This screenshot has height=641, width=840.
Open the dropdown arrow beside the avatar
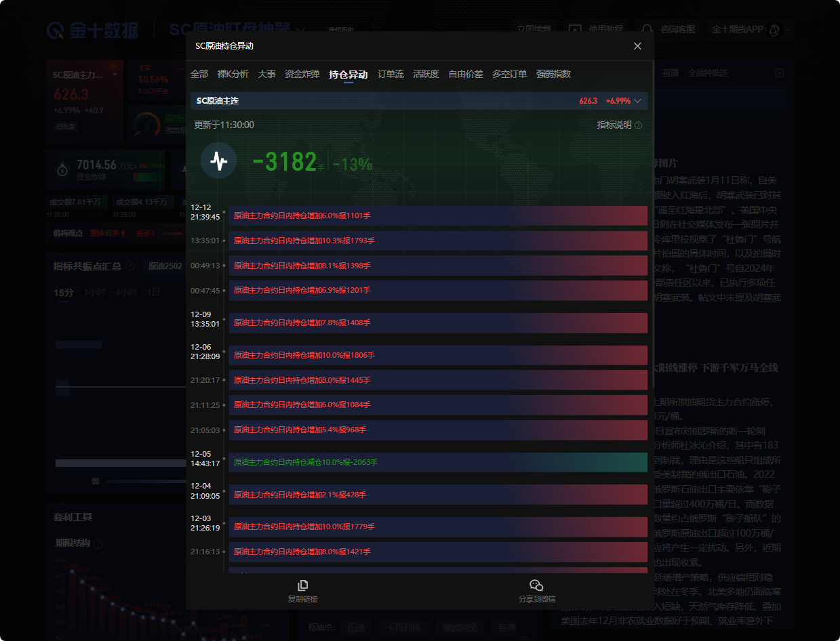click(x=788, y=30)
